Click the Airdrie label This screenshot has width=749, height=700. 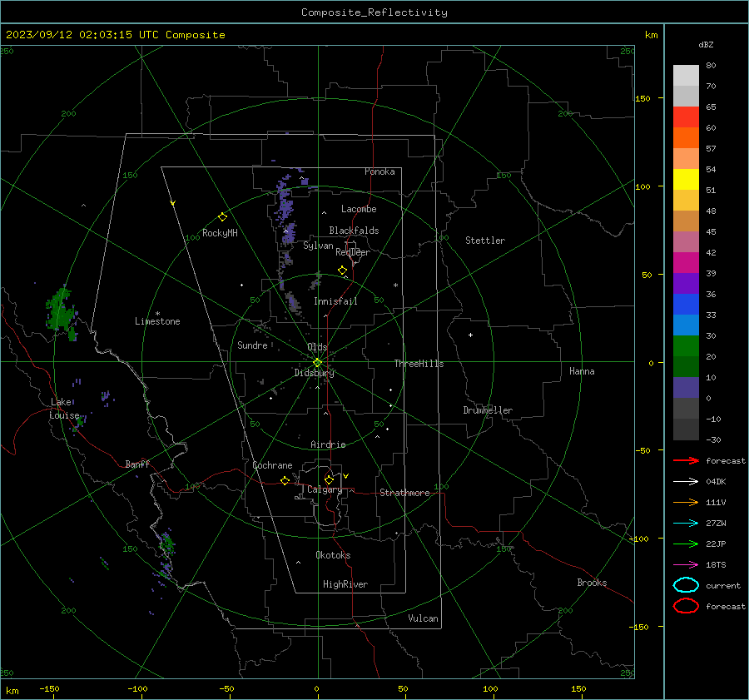point(328,444)
